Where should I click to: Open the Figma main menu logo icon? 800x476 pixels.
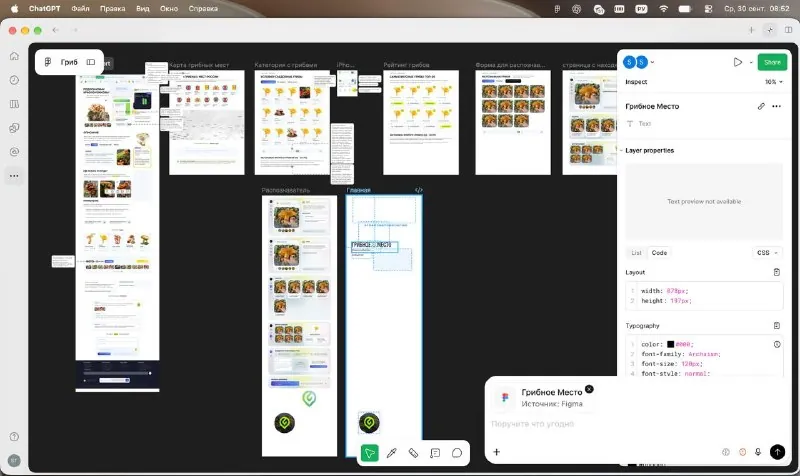[47, 62]
